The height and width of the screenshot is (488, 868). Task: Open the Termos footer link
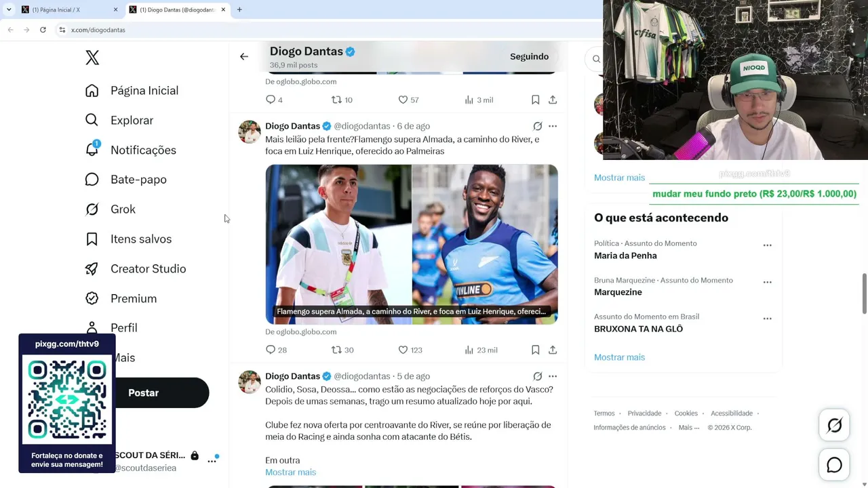pos(604,413)
